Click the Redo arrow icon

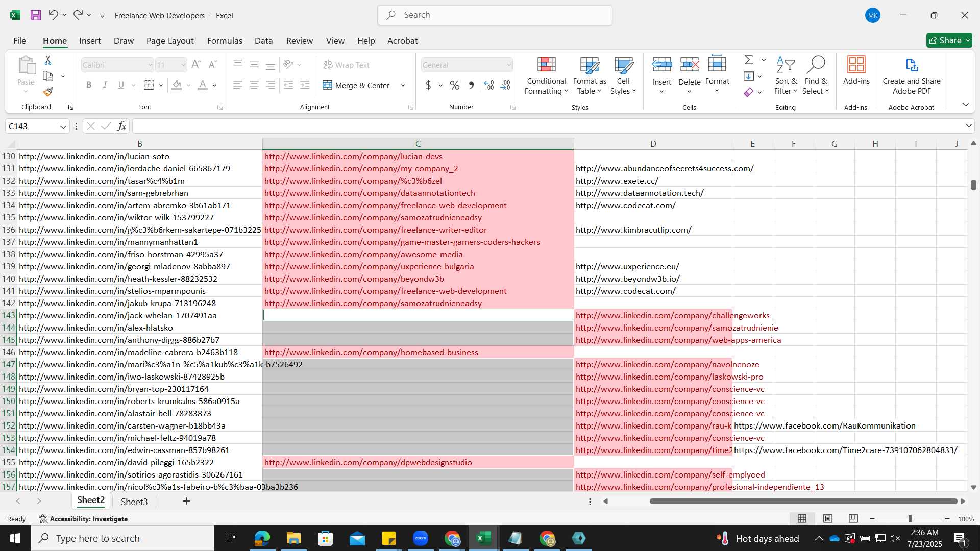coord(78,15)
